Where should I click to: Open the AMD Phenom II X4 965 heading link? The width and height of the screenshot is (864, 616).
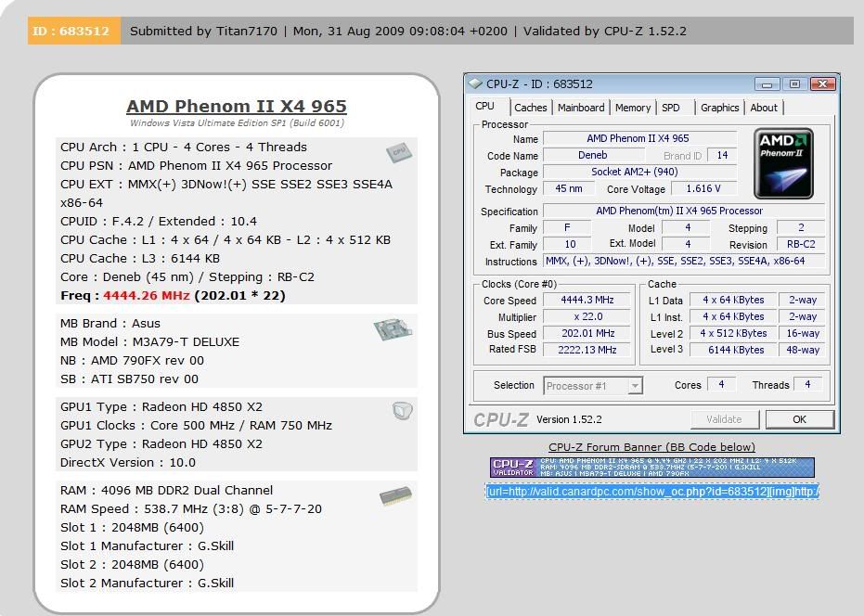(x=237, y=106)
